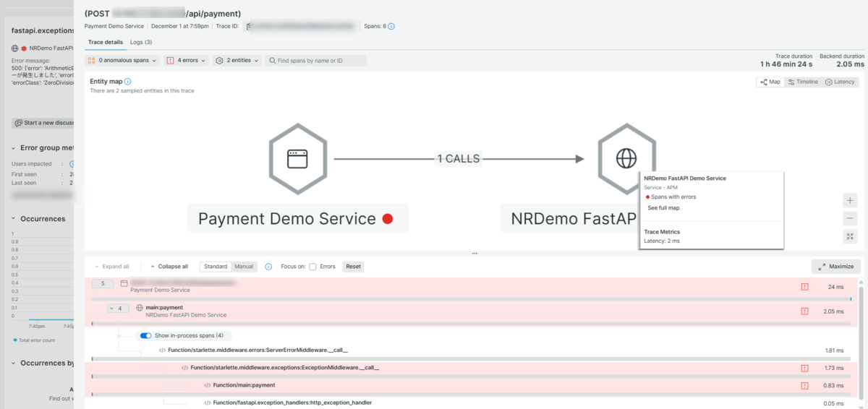Viewport: 868px width, 409px height.
Task: Maximize the span waterfall panel
Action: (836, 267)
